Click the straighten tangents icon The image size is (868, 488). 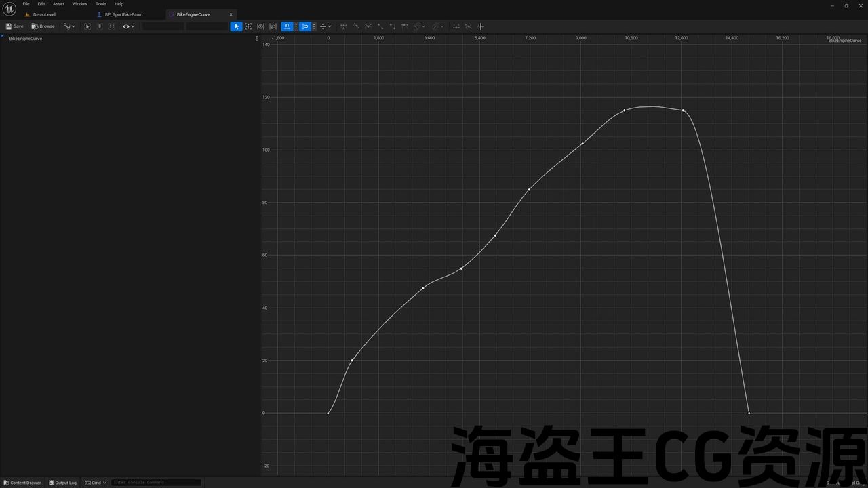point(469,26)
